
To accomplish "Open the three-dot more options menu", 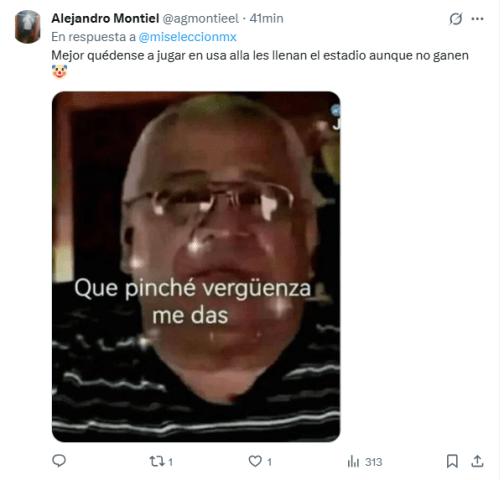I will (477, 19).
